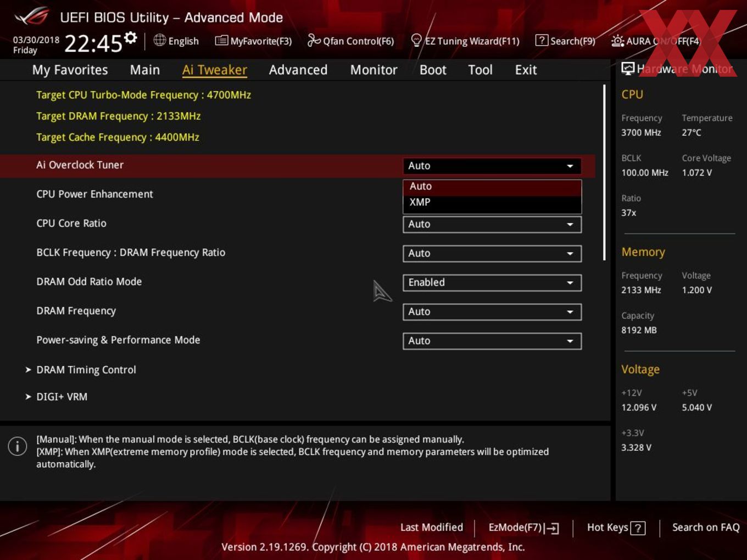Click the EzMode exit arrow icon
747x560 pixels.
point(552,528)
